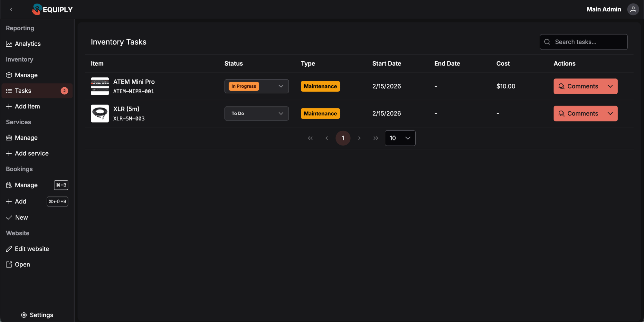Open the user profile avatar

(633, 9)
